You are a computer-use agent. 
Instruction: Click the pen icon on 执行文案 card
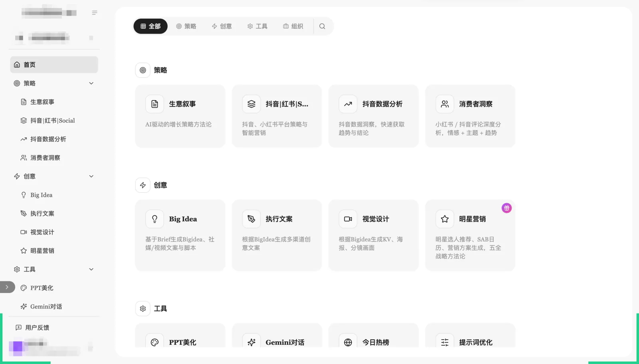tap(251, 219)
